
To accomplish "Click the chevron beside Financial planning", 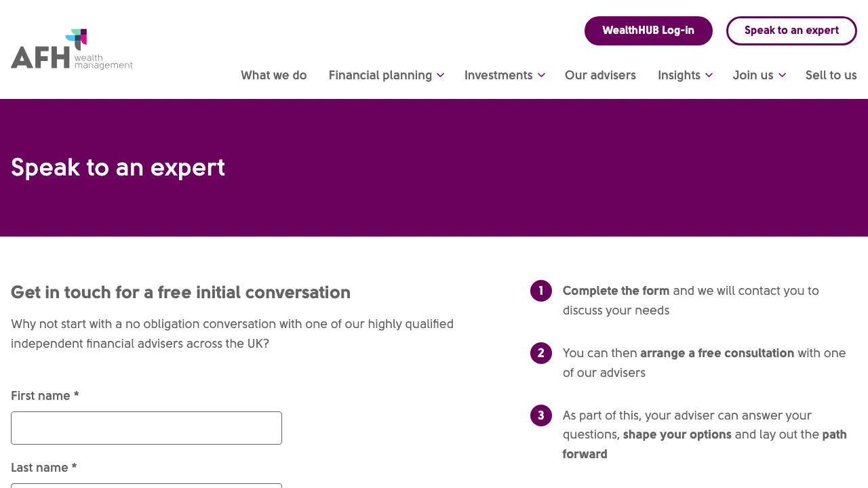I will (x=441, y=75).
